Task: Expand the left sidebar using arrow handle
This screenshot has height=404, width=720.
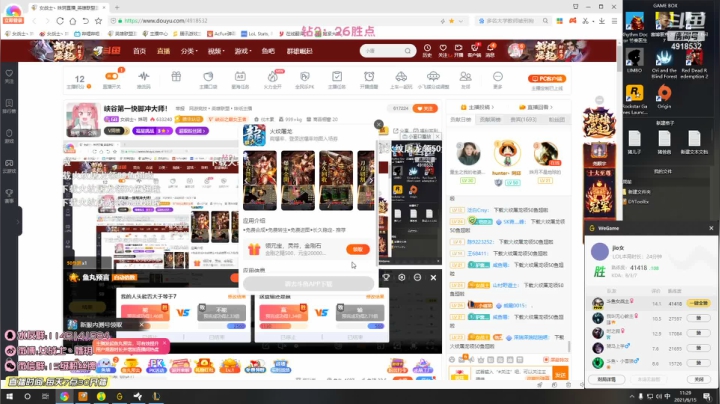Action: (18, 222)
